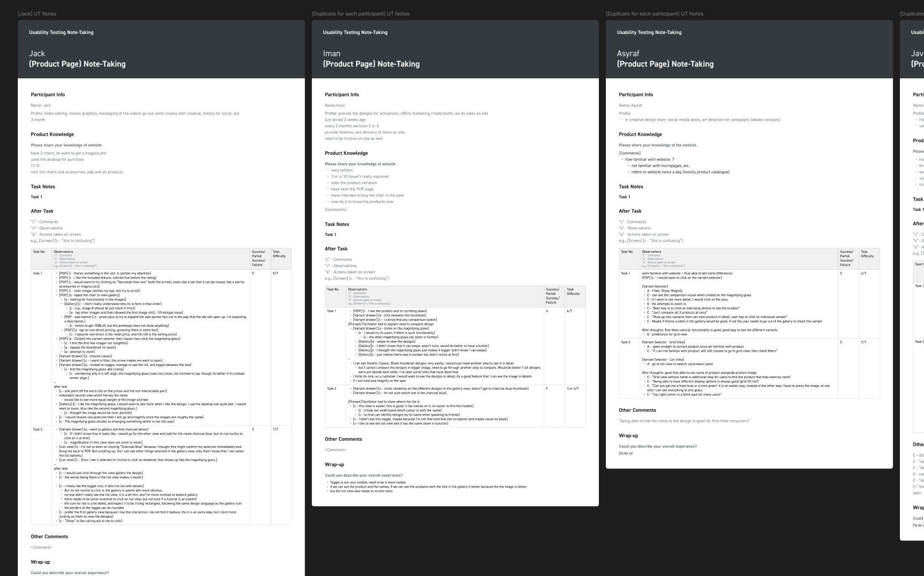The height and width of the screenshot is (576, 924).
Task: Select the "Iman" participant name title
Action: (x=331, y=53)
